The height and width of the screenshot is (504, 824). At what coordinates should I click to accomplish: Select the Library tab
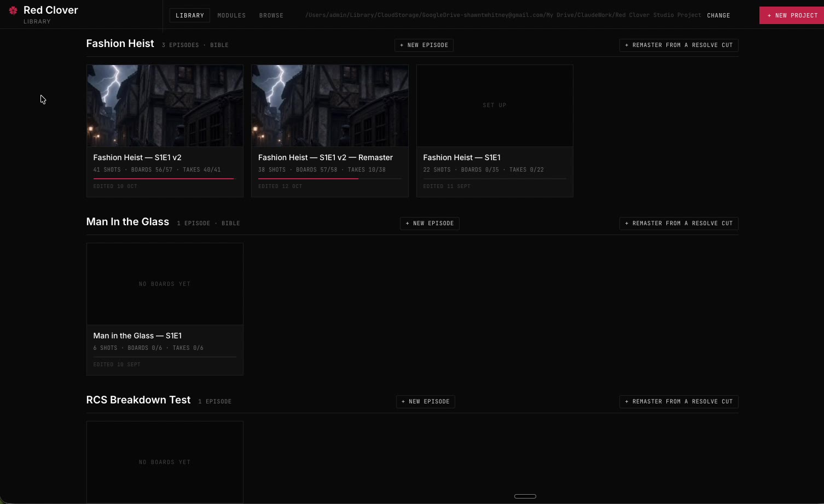pos(190,15)
